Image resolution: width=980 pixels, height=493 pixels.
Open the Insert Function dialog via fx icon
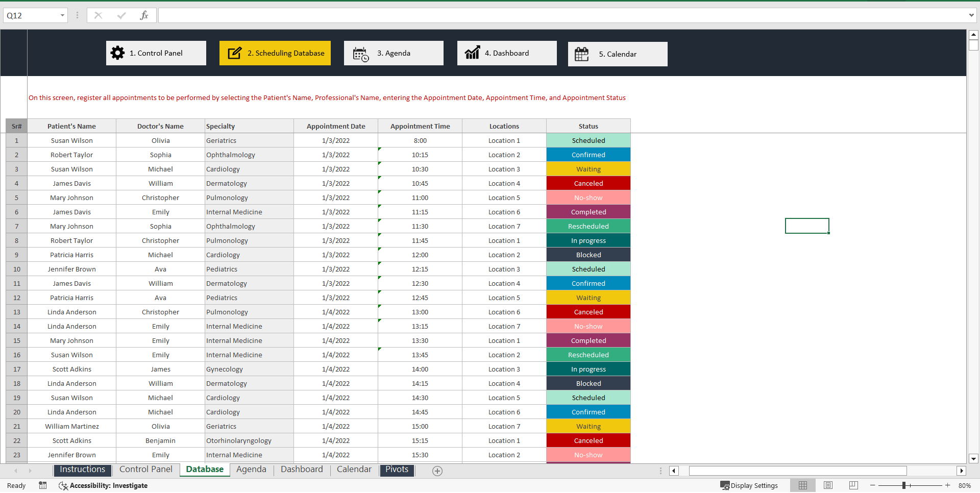tap(144, 15)
